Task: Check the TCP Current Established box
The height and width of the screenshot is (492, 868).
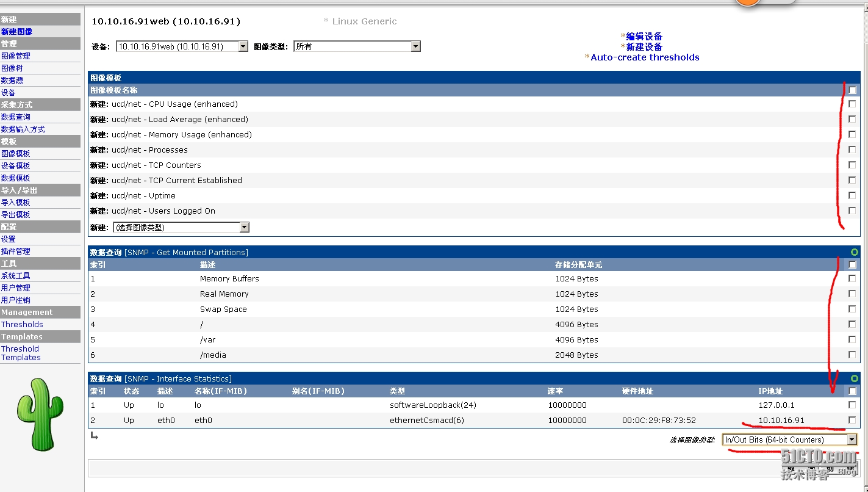Action: point(852,180)
